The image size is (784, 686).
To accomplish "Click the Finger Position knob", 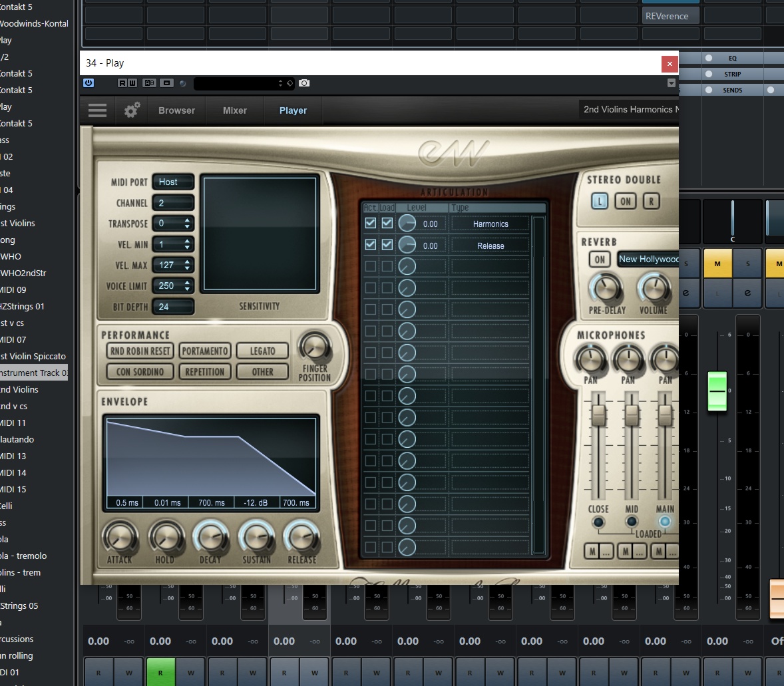I will [315, 347].
